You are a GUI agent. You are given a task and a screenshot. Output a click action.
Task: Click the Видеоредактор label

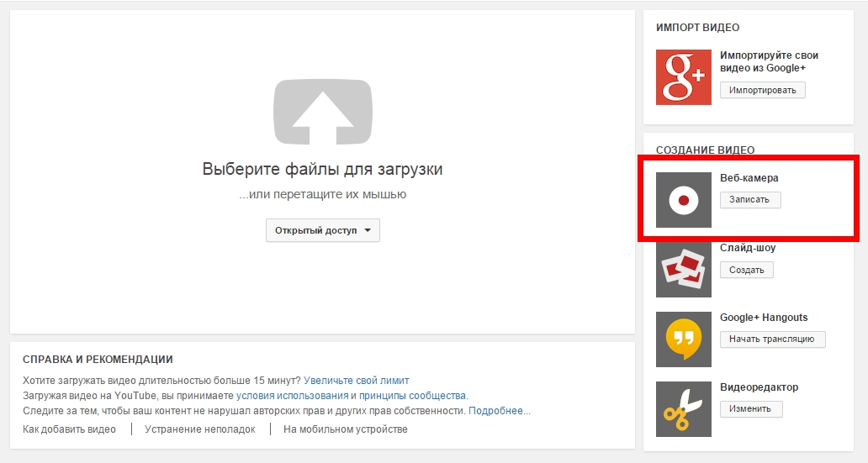tap(759, 387)
